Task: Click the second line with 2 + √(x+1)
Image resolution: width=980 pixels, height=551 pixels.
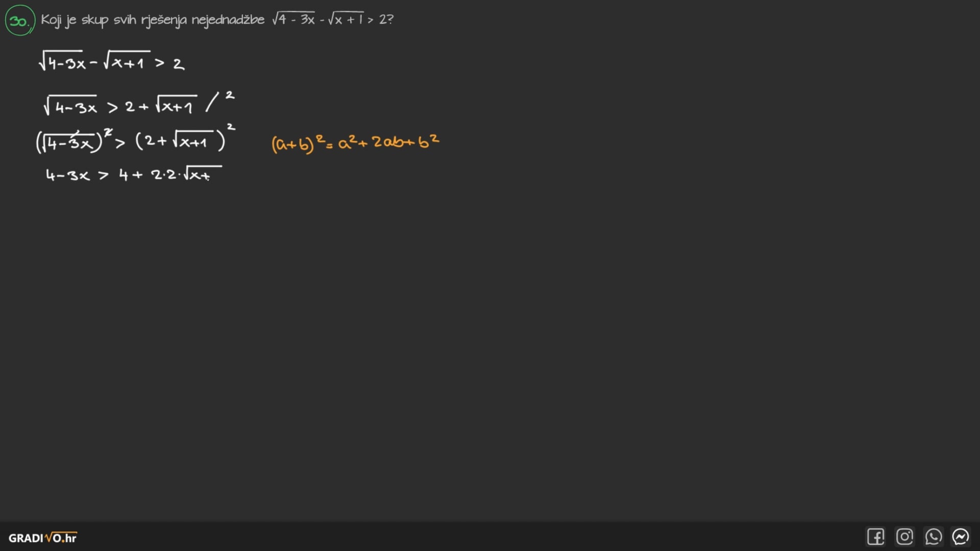Action: [121, 106]
